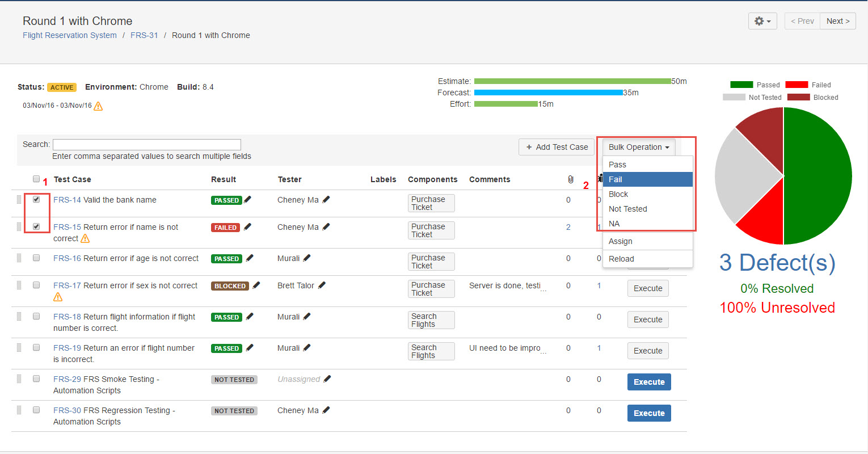Screen dimensions: 868x454
Task: Grab drag handle of FRS-16 row
Action: coord(19,258)
